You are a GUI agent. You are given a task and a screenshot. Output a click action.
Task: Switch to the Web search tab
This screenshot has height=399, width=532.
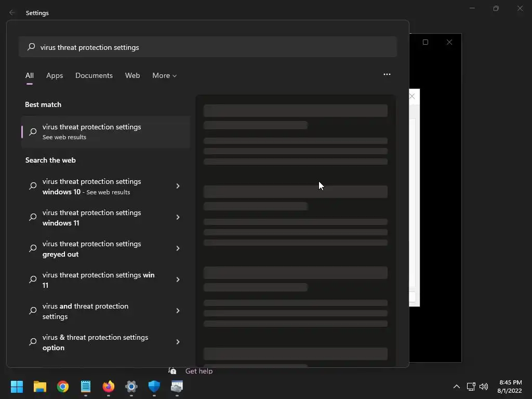coord(132,75)
